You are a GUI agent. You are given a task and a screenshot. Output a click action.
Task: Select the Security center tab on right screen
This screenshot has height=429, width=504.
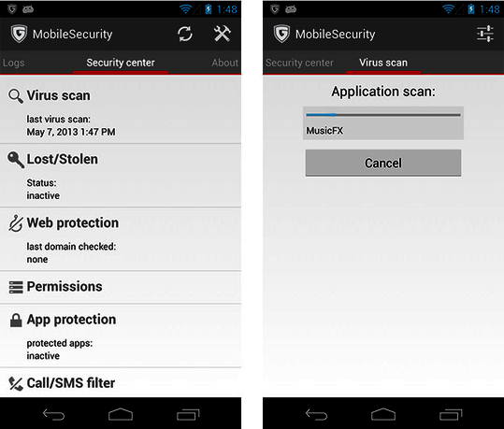(x=299, y=63)
